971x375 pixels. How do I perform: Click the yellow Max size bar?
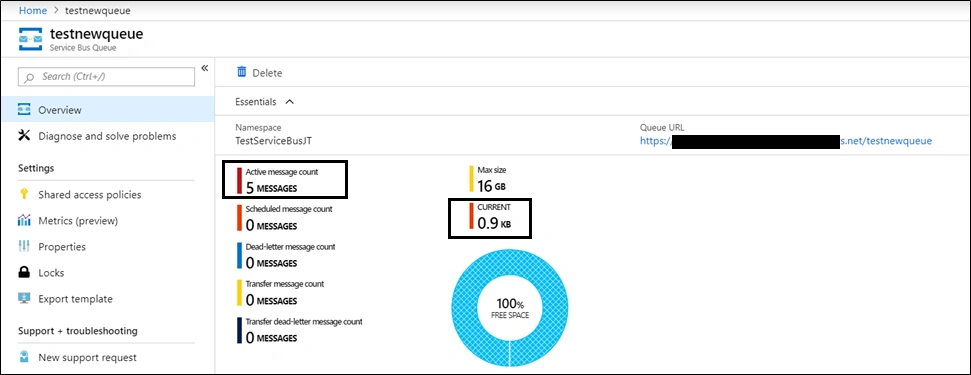pos(471,178)
